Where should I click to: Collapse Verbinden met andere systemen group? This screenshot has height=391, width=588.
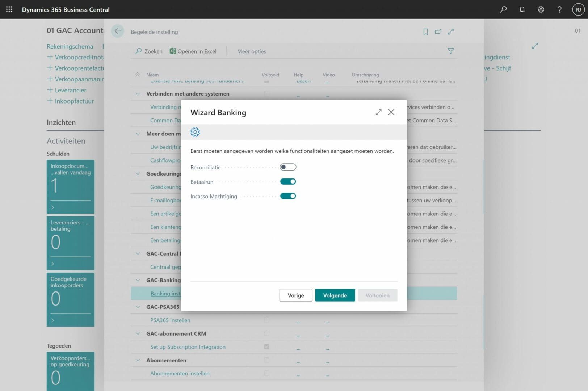138,93
